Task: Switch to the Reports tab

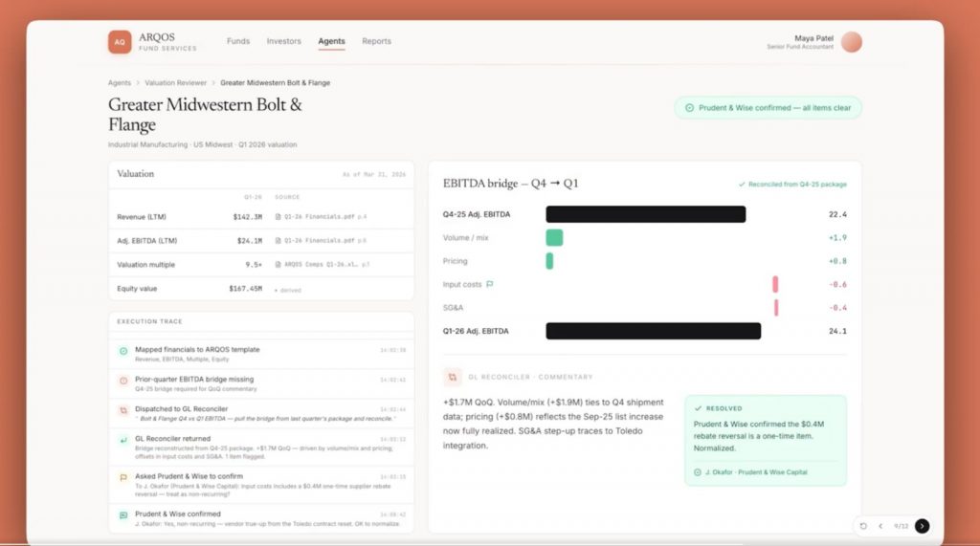Action: click(376, 41)
